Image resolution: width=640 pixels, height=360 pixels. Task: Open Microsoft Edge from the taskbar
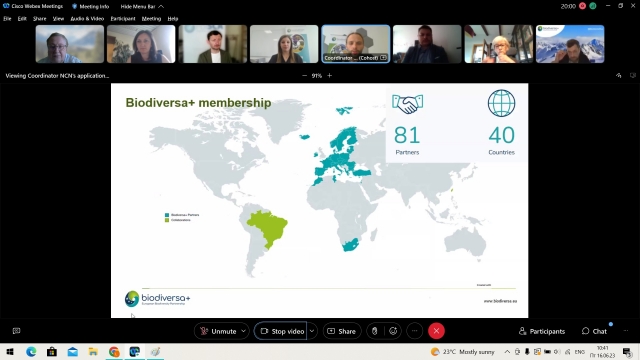(31, 352)
